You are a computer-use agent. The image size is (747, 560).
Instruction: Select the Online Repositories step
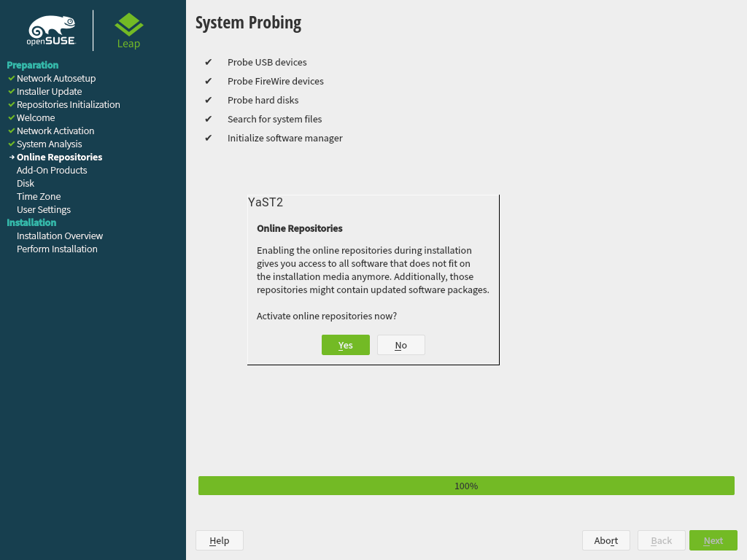tap(60, 157)
